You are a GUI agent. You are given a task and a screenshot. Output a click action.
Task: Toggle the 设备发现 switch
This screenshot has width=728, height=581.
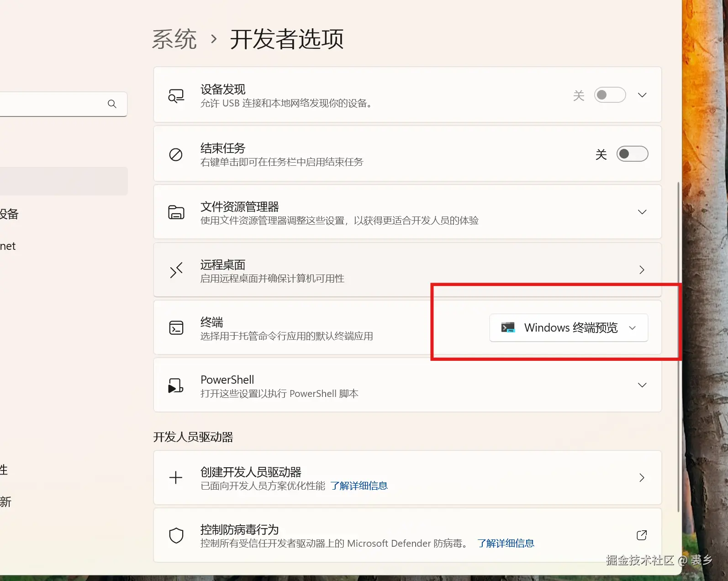click(610, 95)
